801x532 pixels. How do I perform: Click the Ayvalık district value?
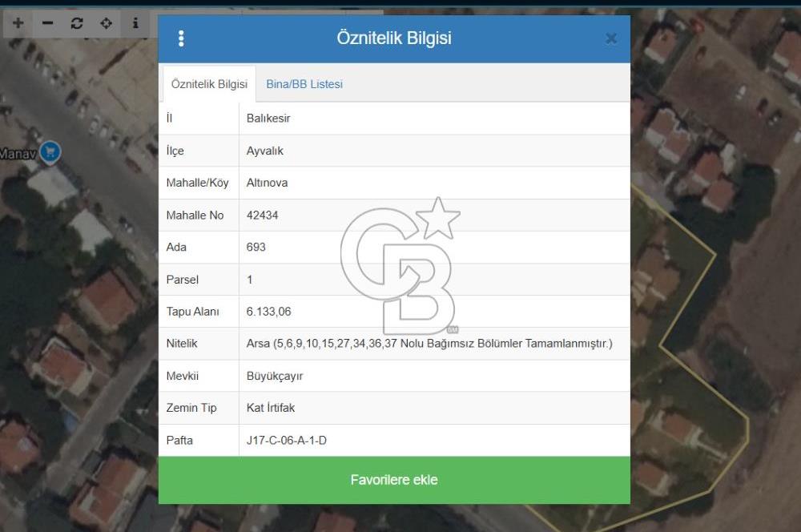pos(265,151)
